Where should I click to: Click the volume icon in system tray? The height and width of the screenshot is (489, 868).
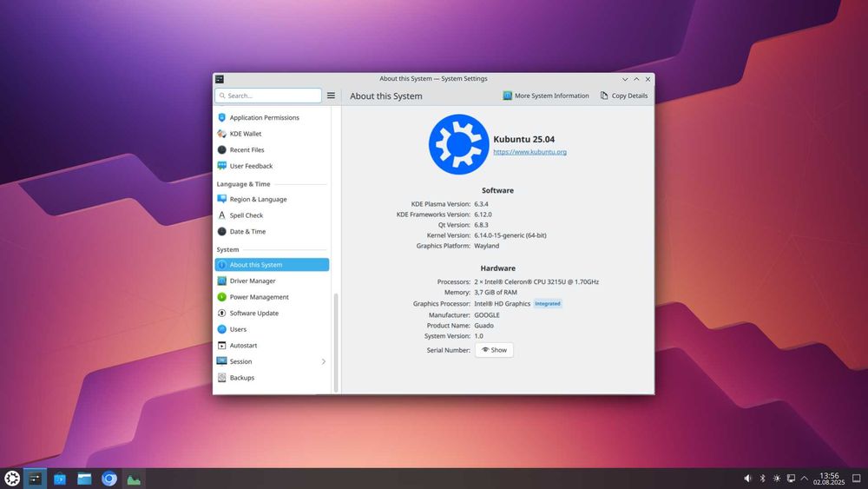point(748,479)
